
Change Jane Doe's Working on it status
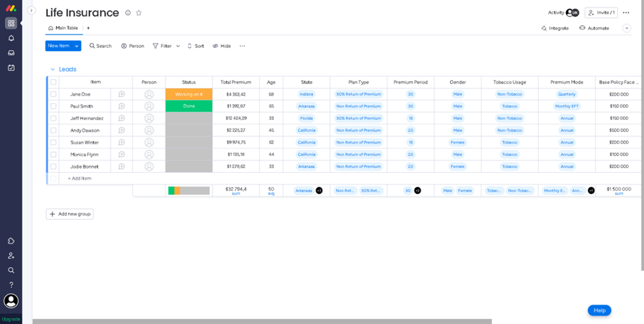tap(189, 94)
